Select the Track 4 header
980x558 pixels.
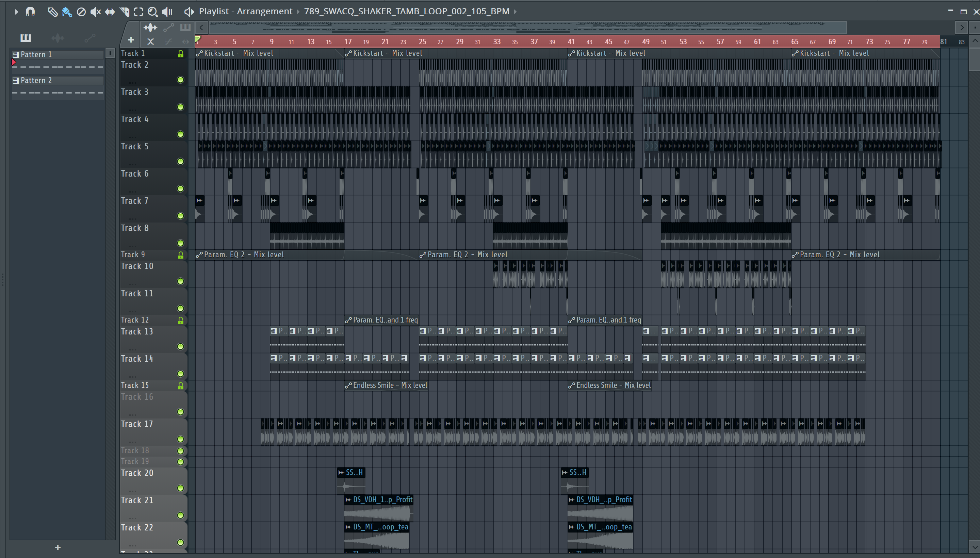(153, 127)
